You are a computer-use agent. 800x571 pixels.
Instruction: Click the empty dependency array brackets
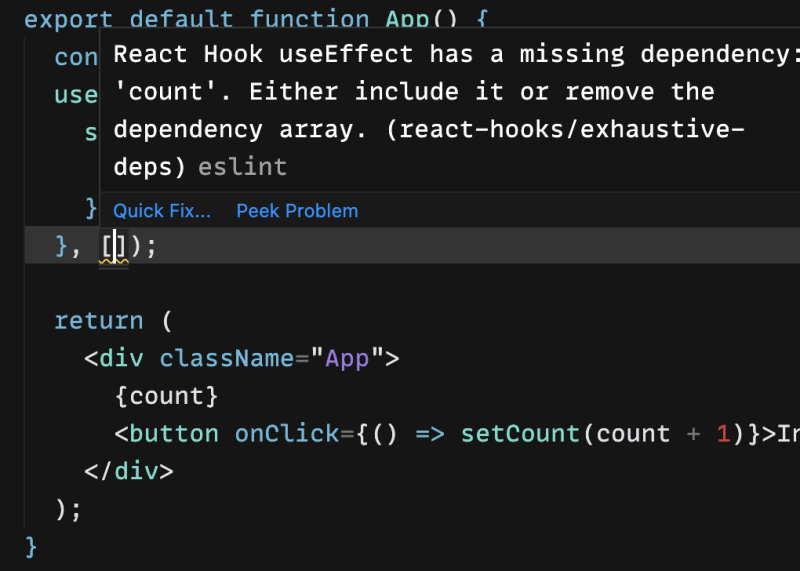tap(115, 246)
